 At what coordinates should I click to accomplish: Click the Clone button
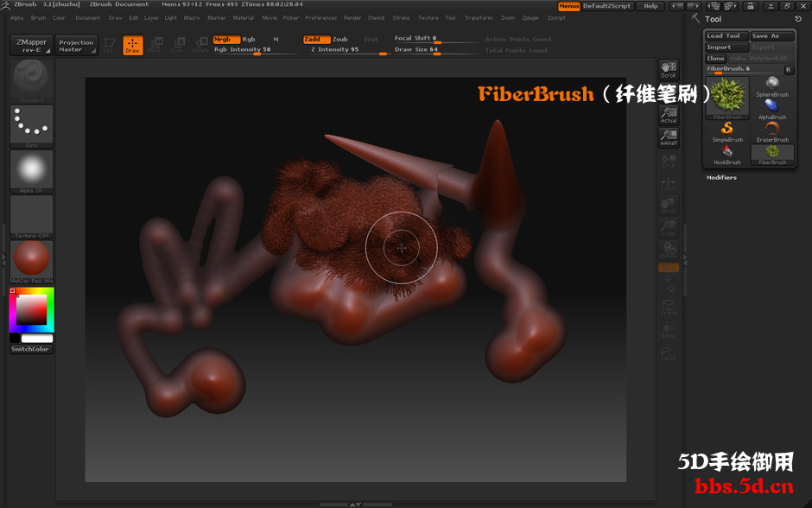(x=715, y=59)
